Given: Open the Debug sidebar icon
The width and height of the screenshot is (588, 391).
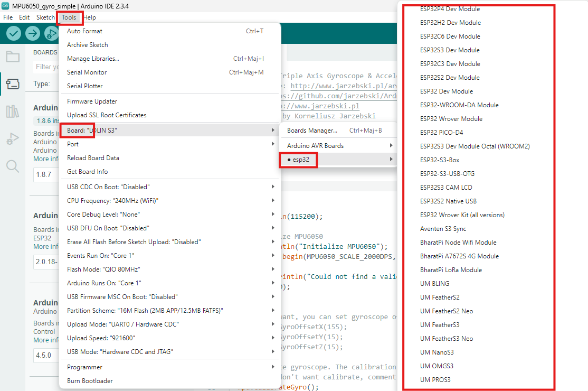Looking at the screenshot, I should [x=13, y=138].
